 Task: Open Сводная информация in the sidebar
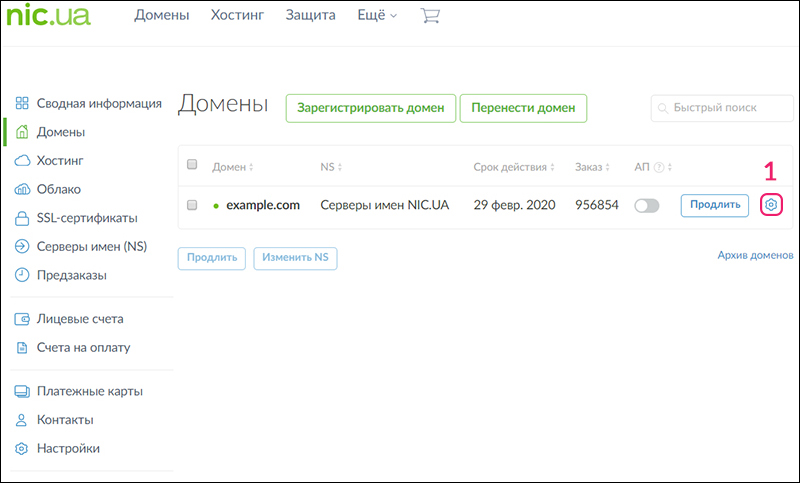(99, 103)
